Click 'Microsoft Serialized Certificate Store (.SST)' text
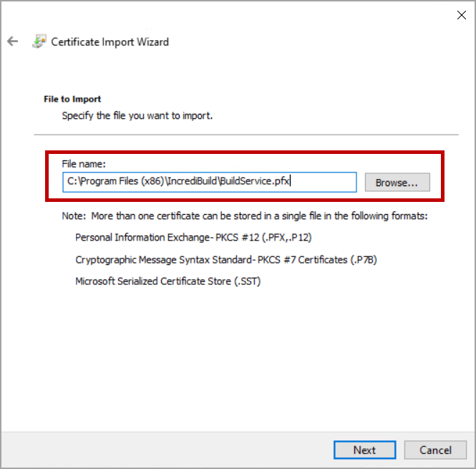The width and height of the screenshot is (476, 469). (x=167, y=281)
